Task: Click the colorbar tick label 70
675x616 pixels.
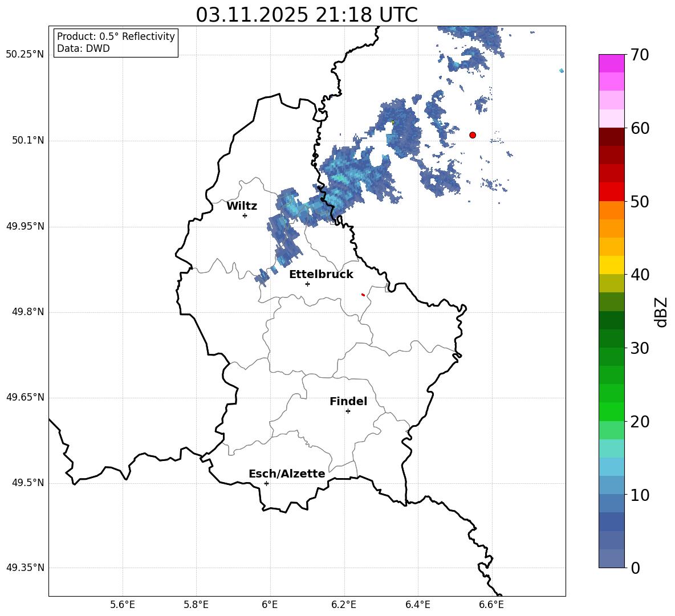Action: pos(640,55)
